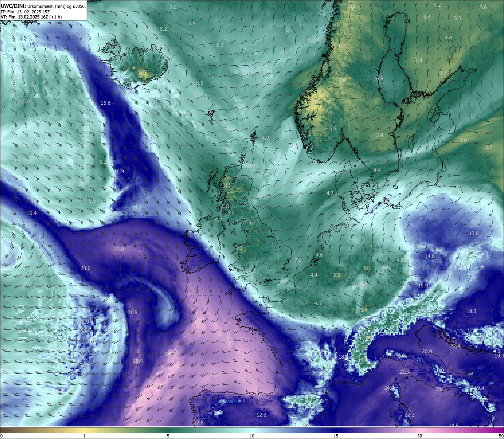Select the 20.9 value over Italy
Viewport: 504px width, 439px height.
click(427, 351)
